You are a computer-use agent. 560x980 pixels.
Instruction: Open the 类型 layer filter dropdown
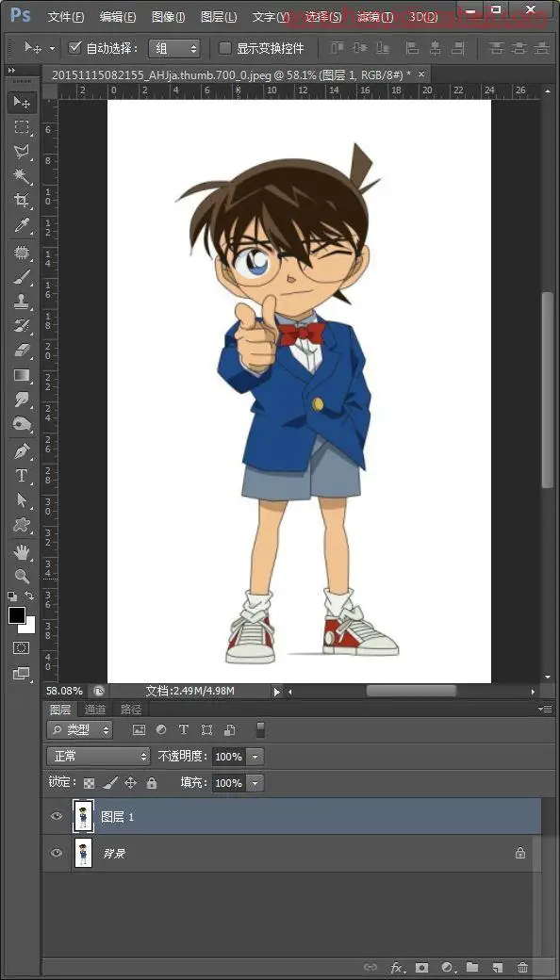point(79,729)
